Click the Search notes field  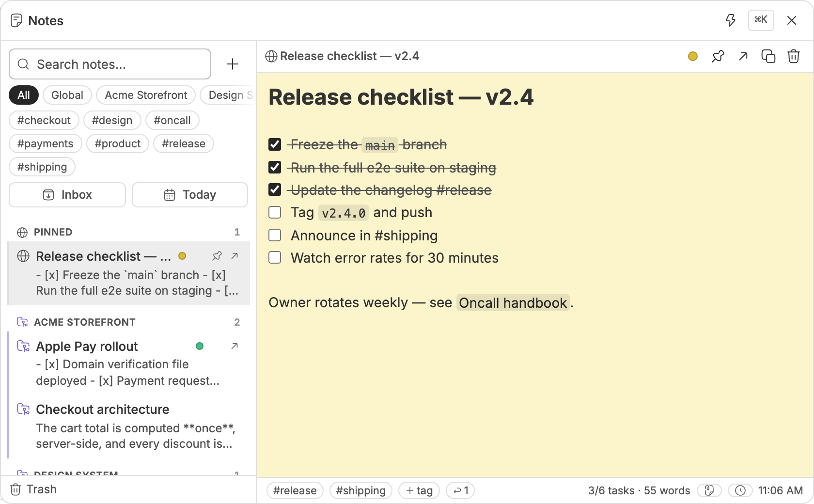point(110,64)
